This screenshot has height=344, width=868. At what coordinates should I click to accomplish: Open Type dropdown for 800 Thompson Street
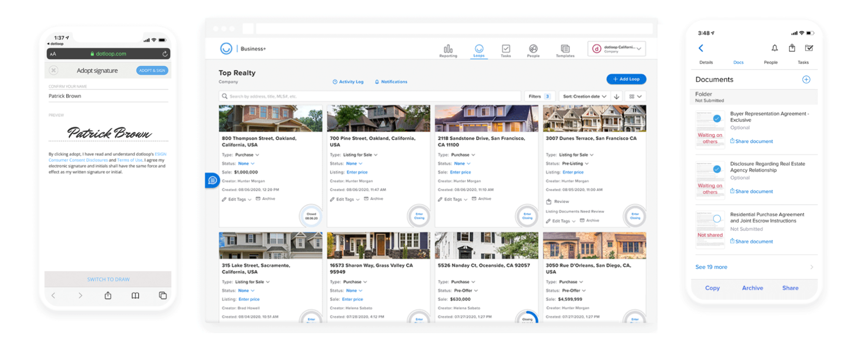(247, 155)
